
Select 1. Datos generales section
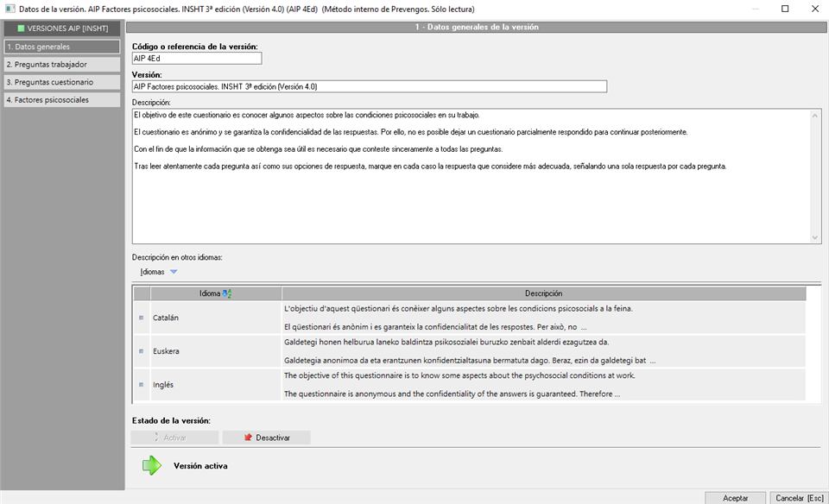point(62,47)
